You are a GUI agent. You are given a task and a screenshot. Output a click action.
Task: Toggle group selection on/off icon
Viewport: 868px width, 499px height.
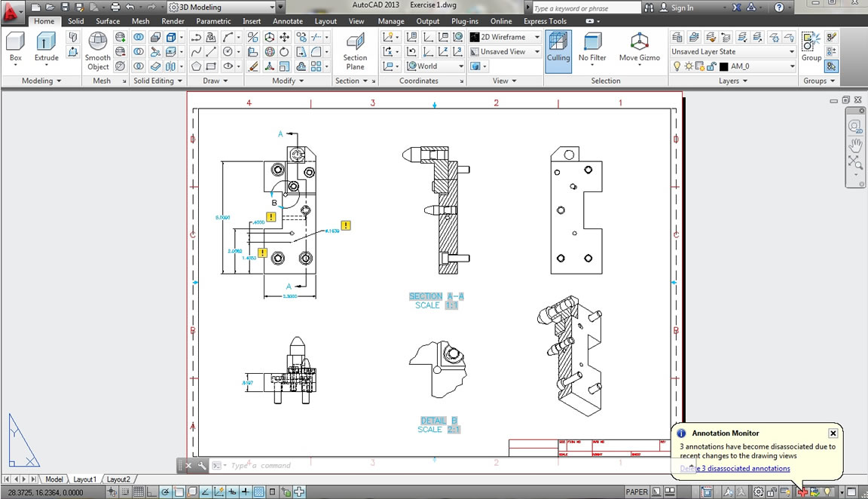coord(831,66)
